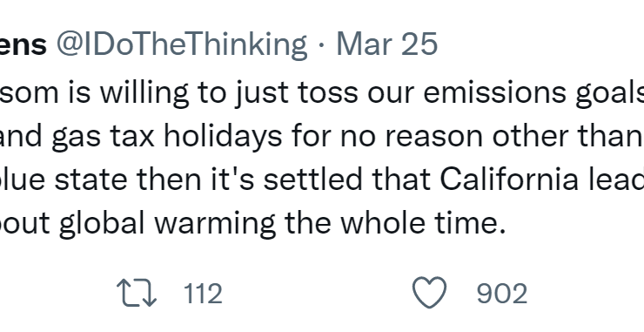Click the word 'holidays' in the second line
644x332 pixels.
[223, 138]
